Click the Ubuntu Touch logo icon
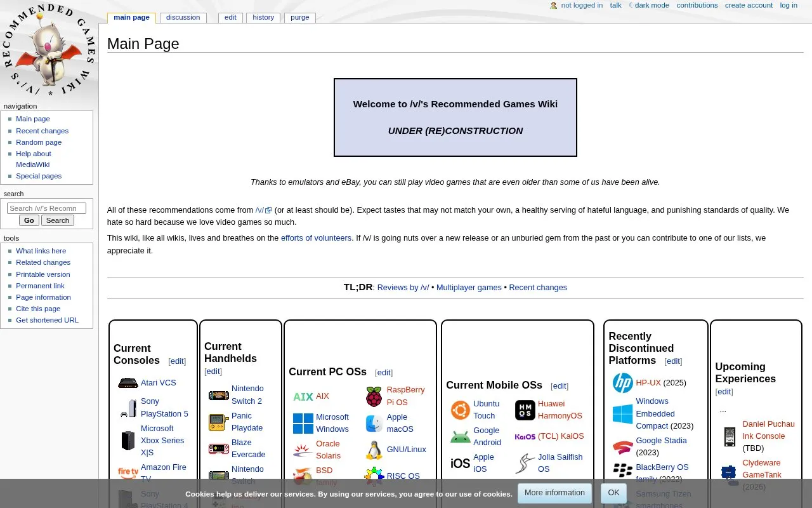812x508 pixels. (x=461, y=410)
